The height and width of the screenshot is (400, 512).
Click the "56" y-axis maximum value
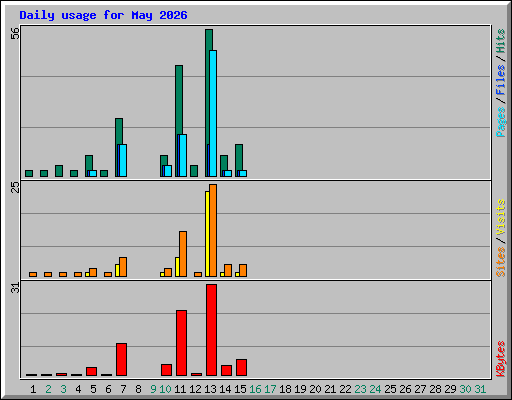tap(15, 33)
